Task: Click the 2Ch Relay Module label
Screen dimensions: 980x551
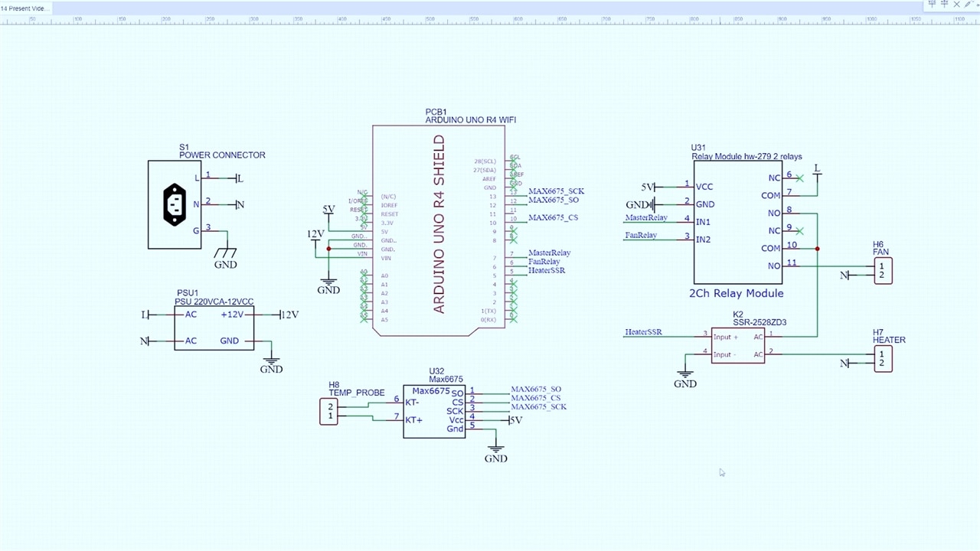Action: (737, 293)
